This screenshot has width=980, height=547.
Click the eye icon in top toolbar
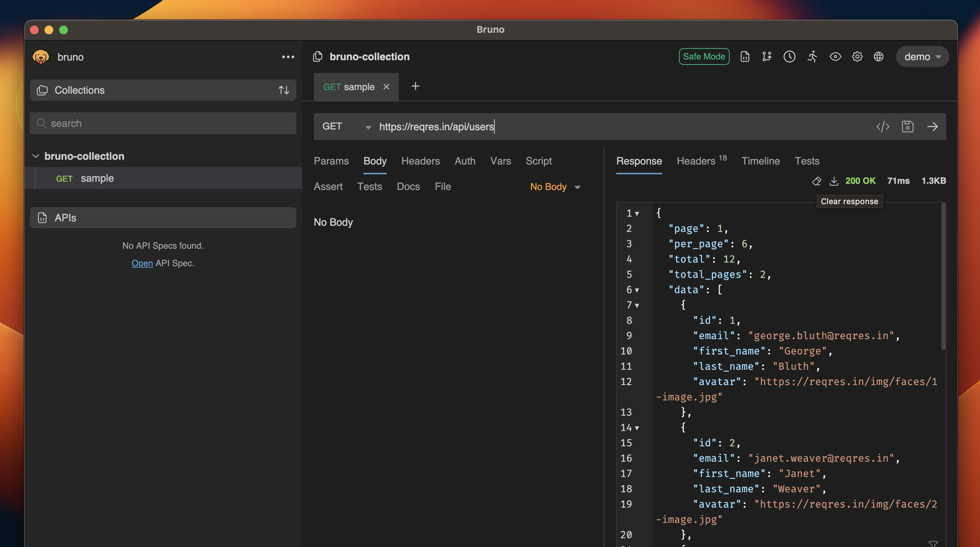(835, 57)
